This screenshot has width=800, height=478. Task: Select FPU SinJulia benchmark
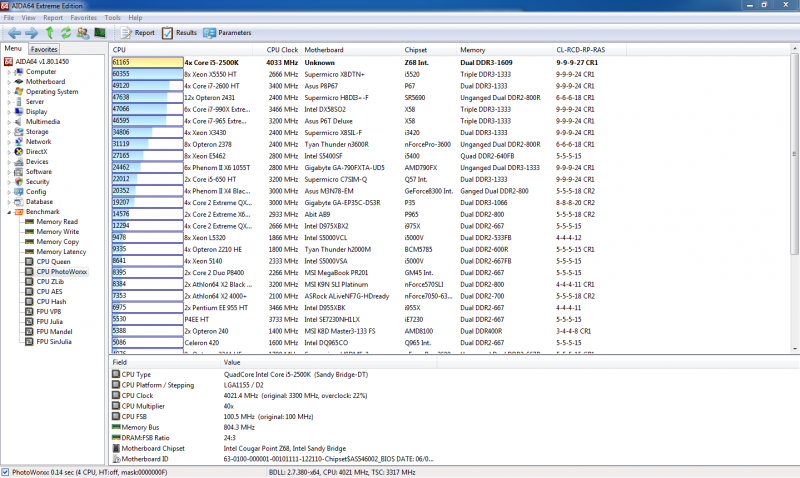point(54,342)
